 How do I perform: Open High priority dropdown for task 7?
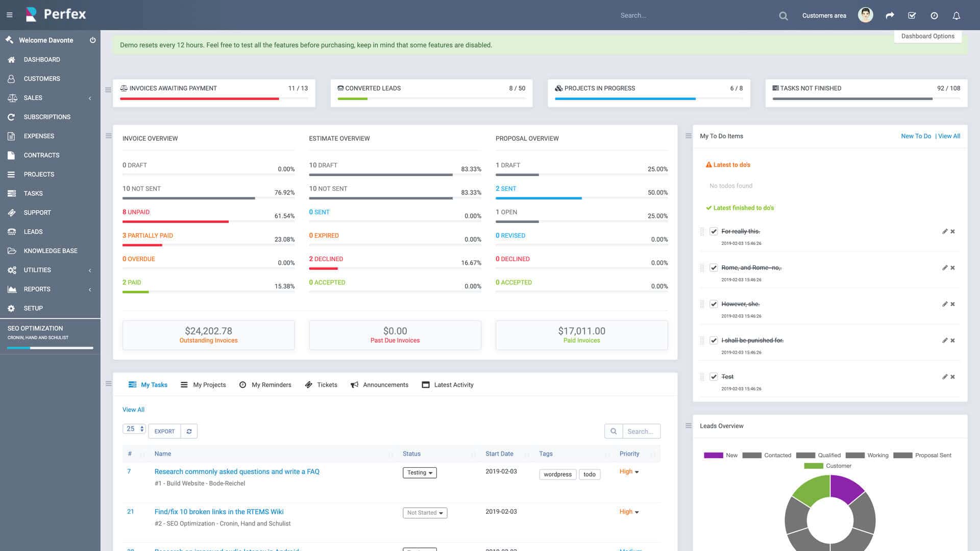tap(629, 471)
